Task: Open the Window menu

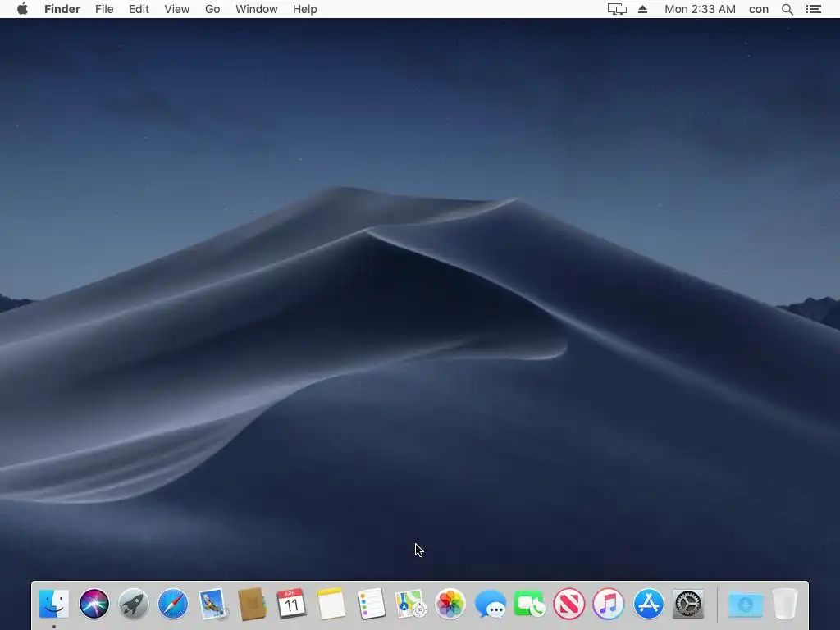Action: pyautogui.click(x=257, y=9)
